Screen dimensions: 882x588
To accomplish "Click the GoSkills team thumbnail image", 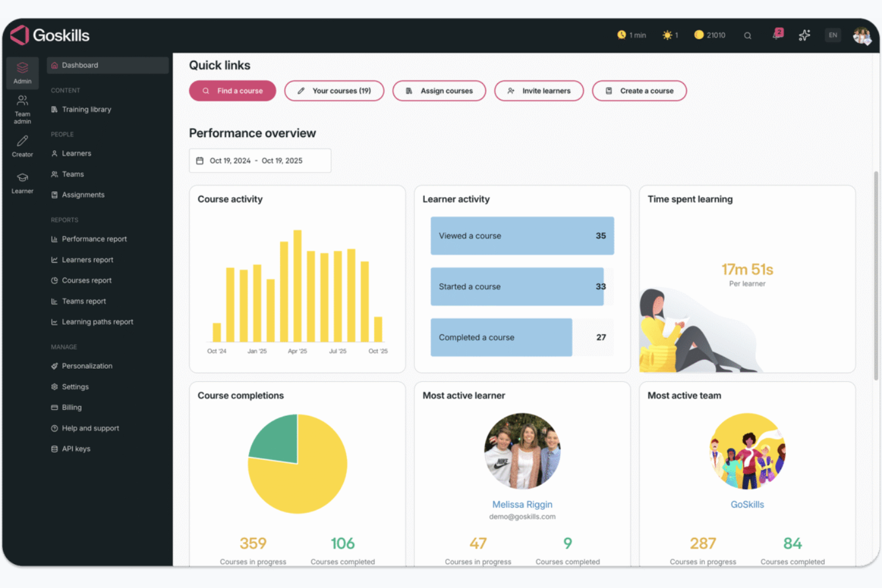I will [747, 451].
